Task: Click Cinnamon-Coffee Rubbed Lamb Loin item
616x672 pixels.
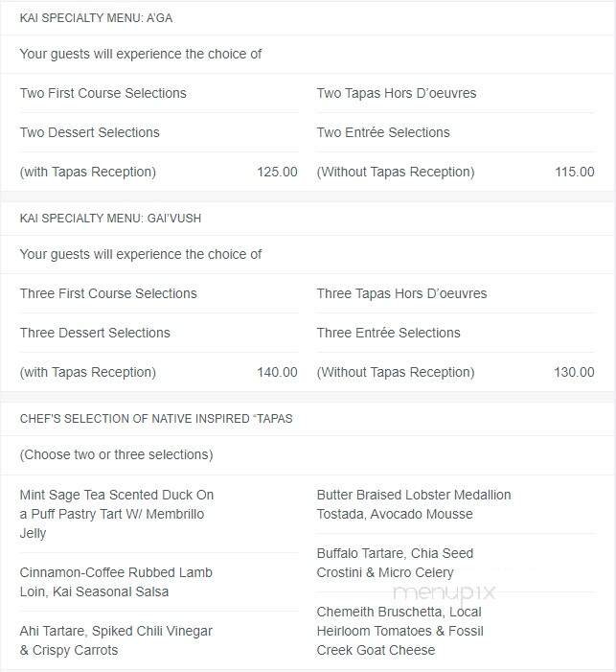Action: (x=116, y=582)
